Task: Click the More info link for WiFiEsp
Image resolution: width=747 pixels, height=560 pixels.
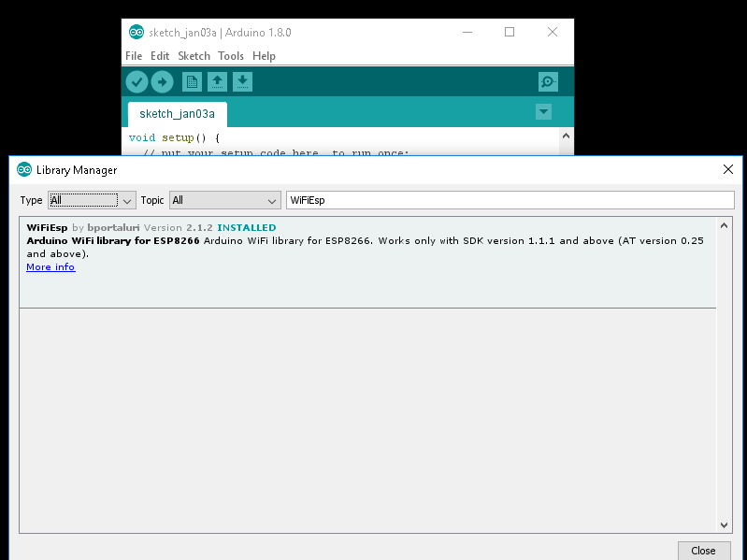Action: 51,267
